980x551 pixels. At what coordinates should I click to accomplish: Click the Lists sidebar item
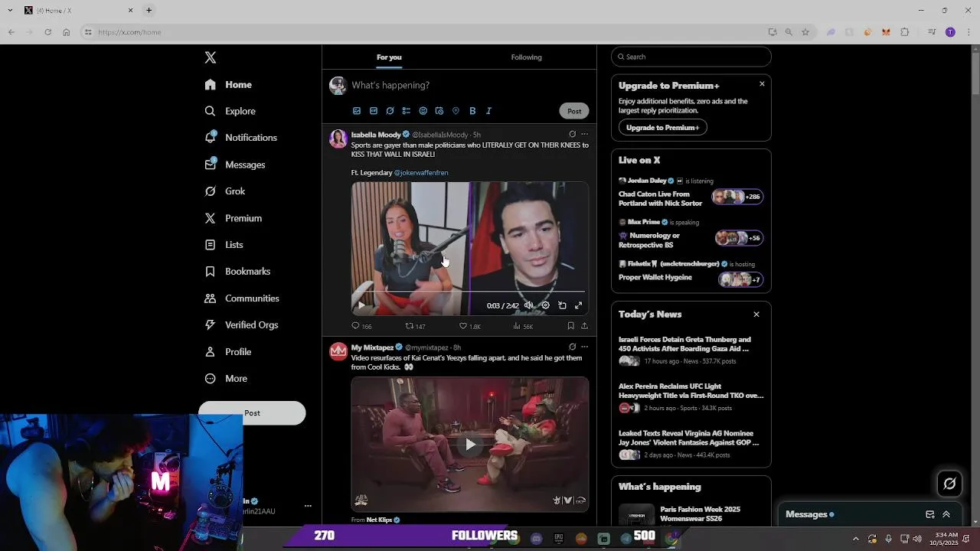pyautogui.click(x=224, y=245)
